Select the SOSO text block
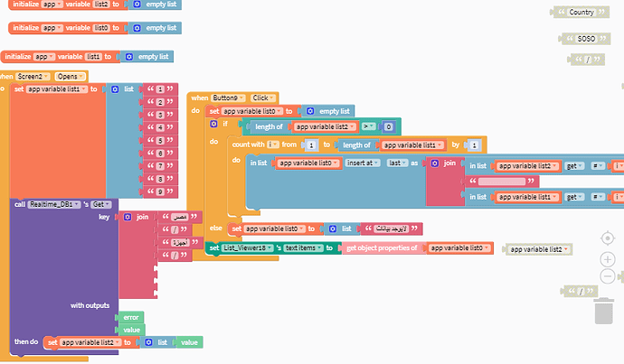Viewport: 624px width, 364px height. [x=586, y=39]
